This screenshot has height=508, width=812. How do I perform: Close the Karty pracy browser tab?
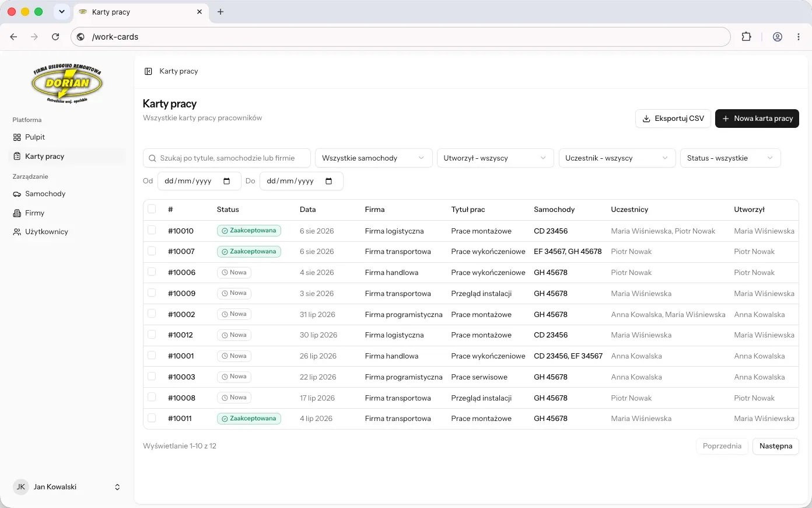click(199, 12)
